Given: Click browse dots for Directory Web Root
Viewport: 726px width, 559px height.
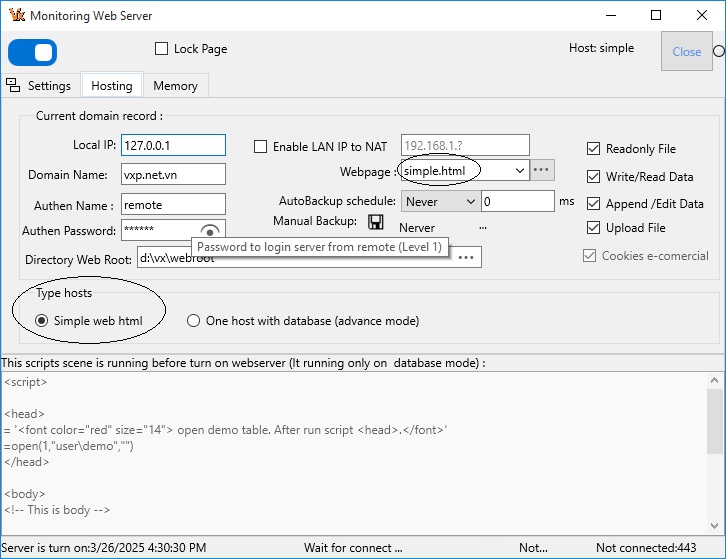Looking at the screenshot, I should [466, 258].
